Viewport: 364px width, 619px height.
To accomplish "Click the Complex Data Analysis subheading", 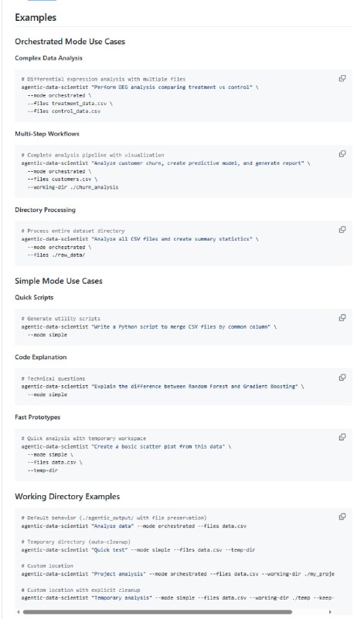I will 49,58.
